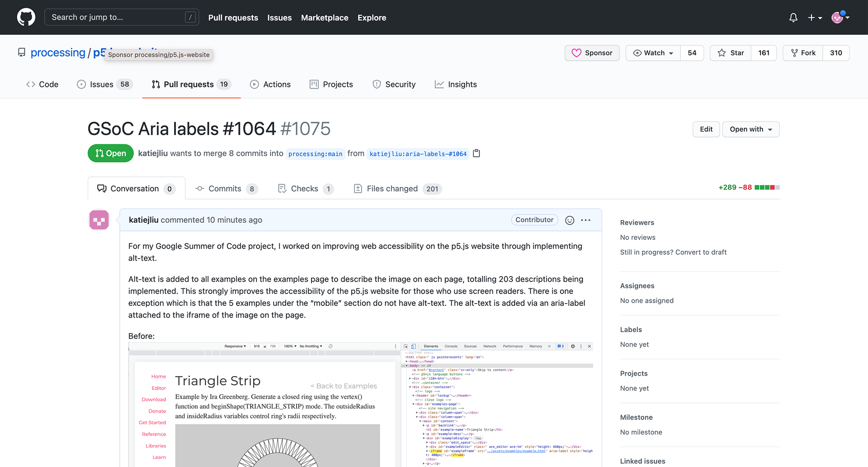Open the Open with dropdown

[751, 129]
